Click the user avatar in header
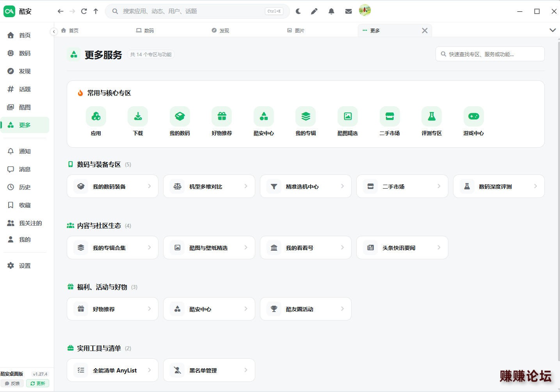Viewport: 560px width, 392px height. point(365,11)
